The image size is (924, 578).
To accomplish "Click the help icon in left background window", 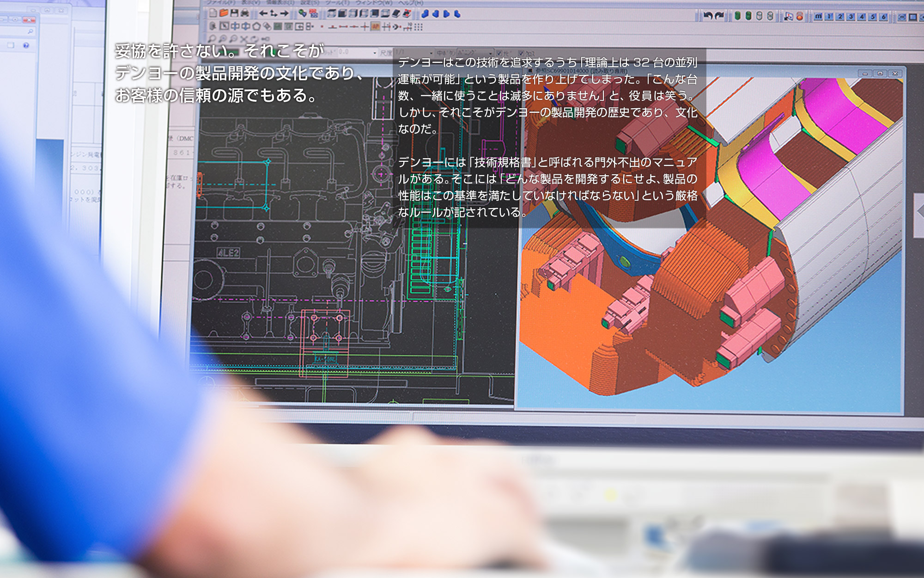I will [x=26, y=45].
